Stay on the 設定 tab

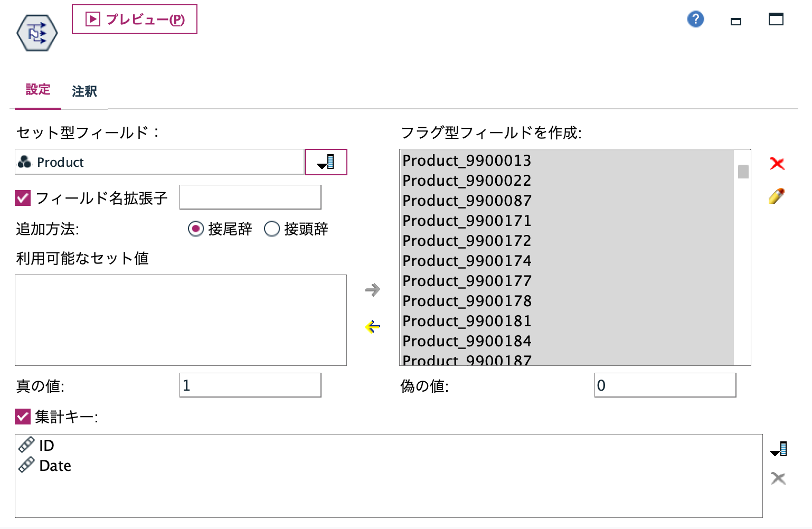pos(37,90)
